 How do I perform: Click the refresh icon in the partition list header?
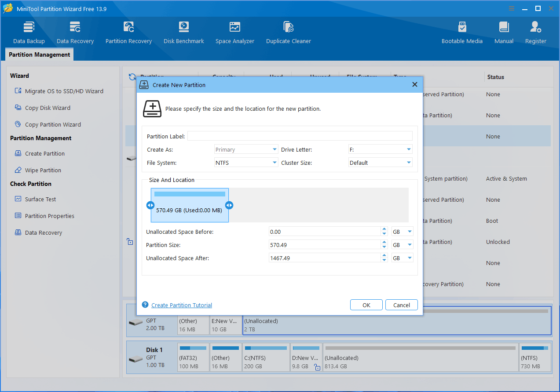132,77
